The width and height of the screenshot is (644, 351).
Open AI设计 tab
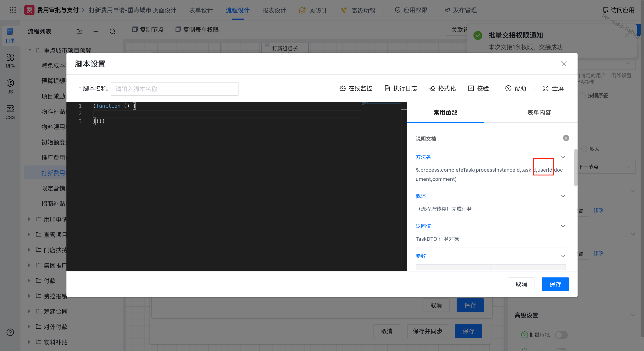pyautogui.click(x=313, y=10)
